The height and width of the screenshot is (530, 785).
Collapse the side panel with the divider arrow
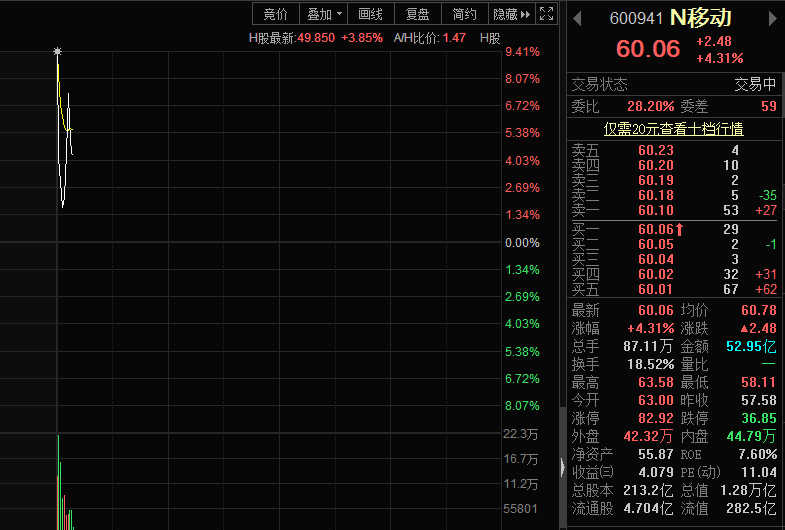tap(562, 467)
